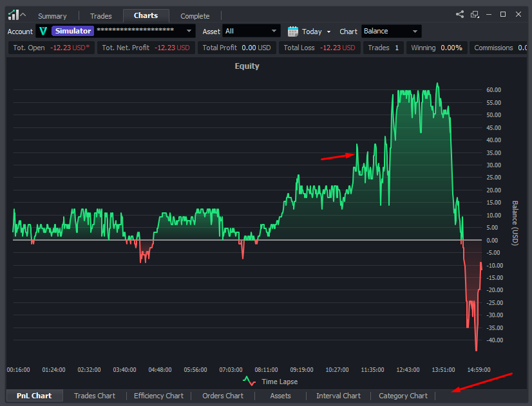Click the bar chart app icon
Screen dimensions: 532x406
point(14,15)
